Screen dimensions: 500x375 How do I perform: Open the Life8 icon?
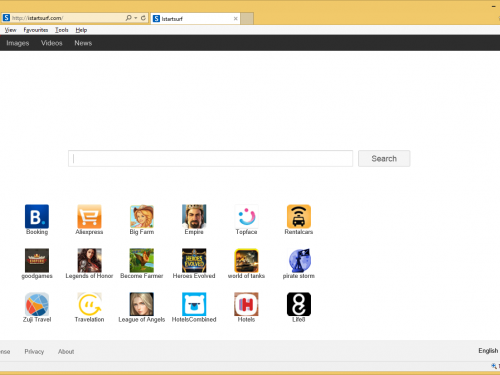click(x=299, y=304)
